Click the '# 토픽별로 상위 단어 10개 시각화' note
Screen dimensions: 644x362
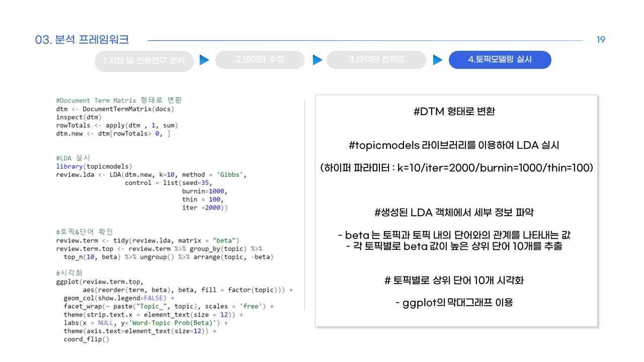(x=454, y=280)
